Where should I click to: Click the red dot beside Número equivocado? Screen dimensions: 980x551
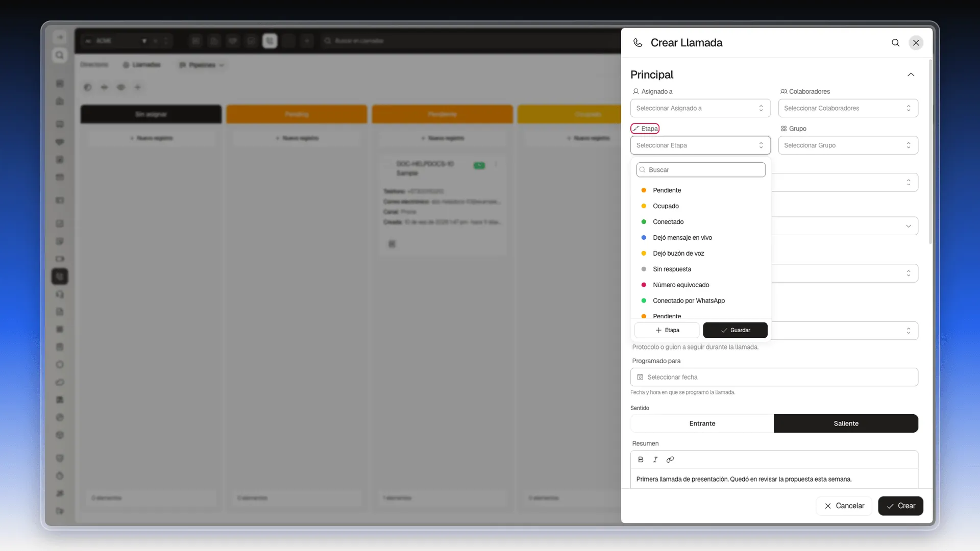click(x=644, y=285)
